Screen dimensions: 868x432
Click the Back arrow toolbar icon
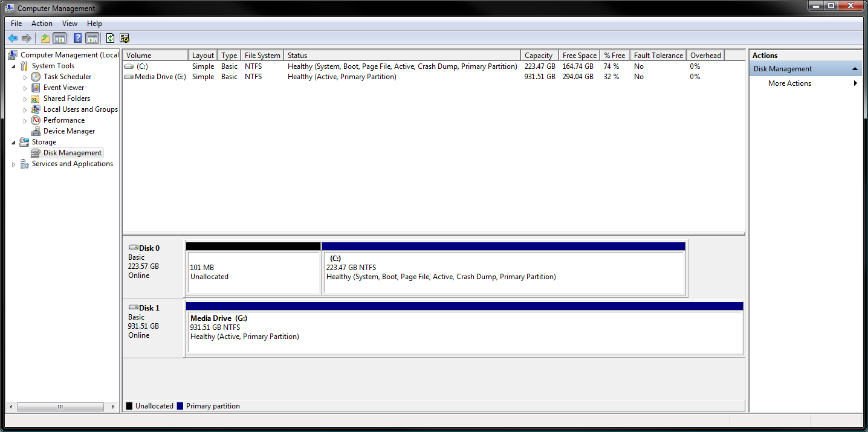tap(12, 38)
